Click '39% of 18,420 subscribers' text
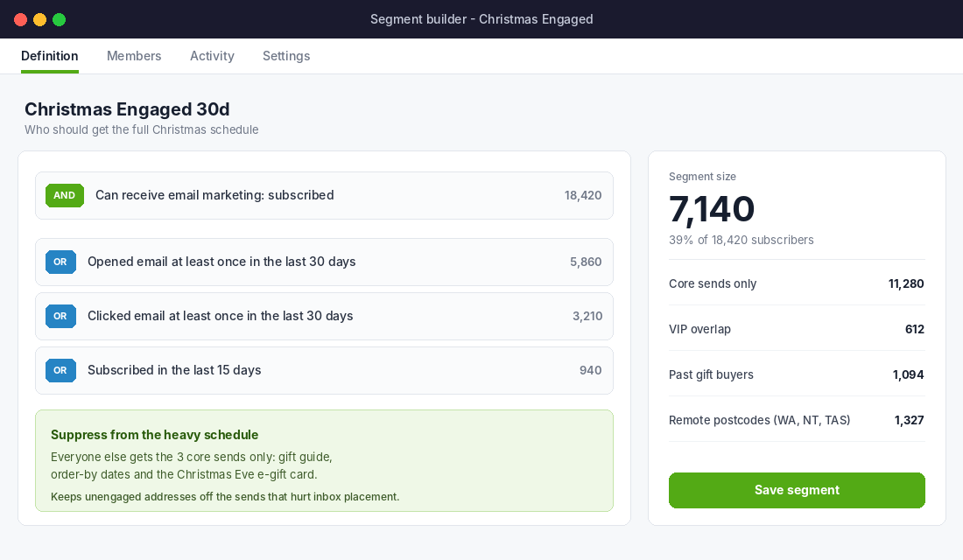Image resolution: width=963 pixels, height=560 pixels. click(742, 240)
